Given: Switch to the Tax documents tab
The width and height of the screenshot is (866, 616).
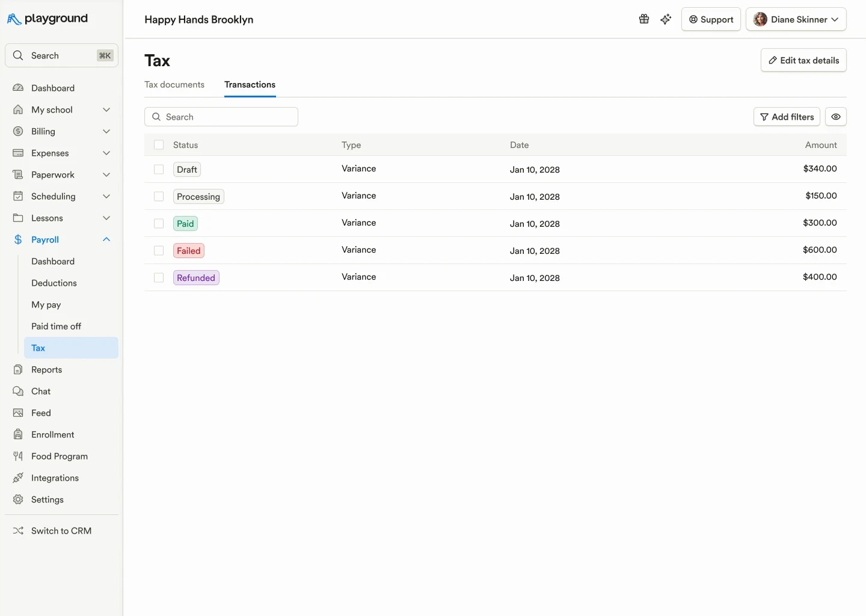Looking at the screenshot, I should click(174, 85).
